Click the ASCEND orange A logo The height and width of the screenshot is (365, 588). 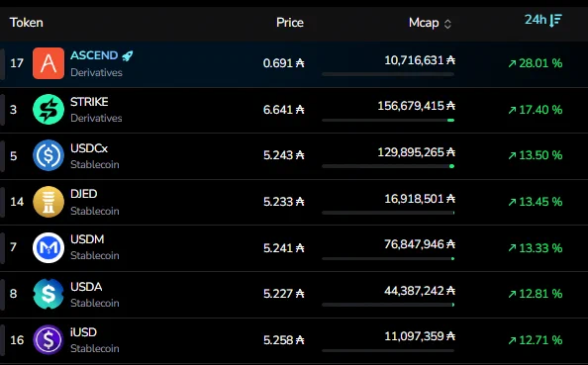click(49, 63)
